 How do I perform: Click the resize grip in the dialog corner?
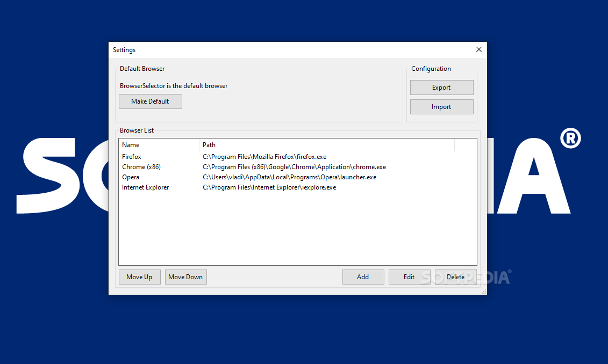pyautogui.click(x=484, y=292)
